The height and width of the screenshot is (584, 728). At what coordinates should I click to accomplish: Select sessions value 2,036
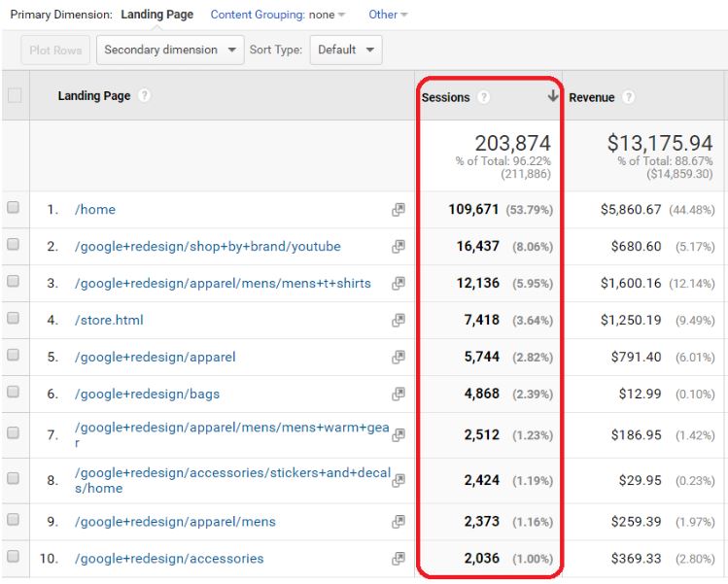482,558
